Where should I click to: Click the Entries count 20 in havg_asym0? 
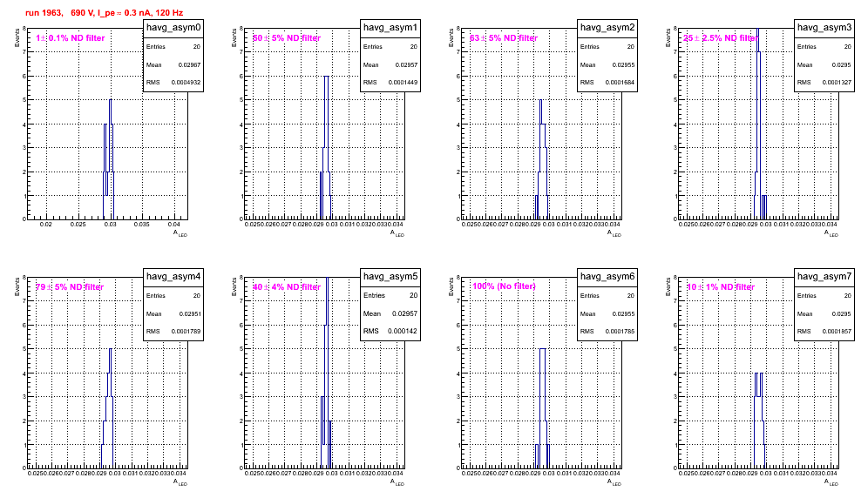[196, 47]
